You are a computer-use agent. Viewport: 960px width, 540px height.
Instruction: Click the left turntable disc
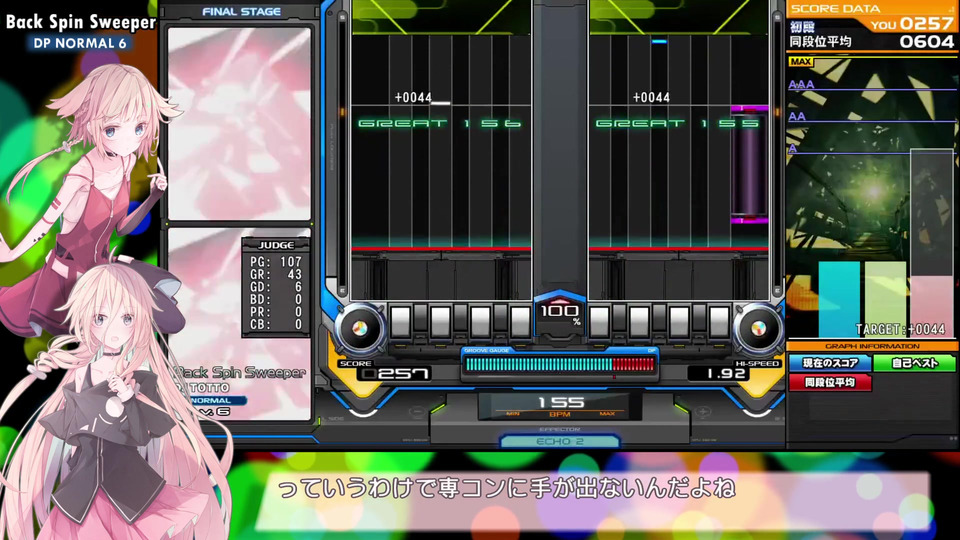click(360, 329)
